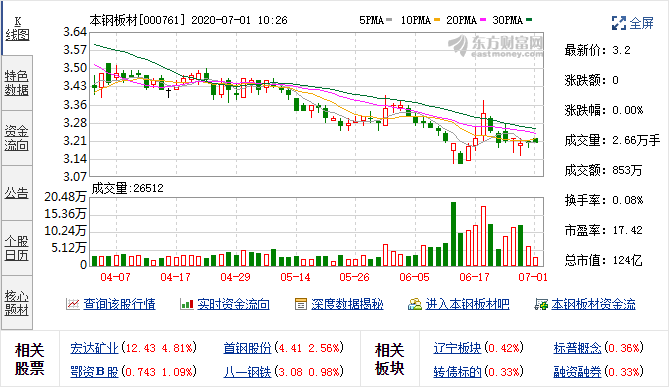Click the 05-26 date axis label

[x=354, y=277]
